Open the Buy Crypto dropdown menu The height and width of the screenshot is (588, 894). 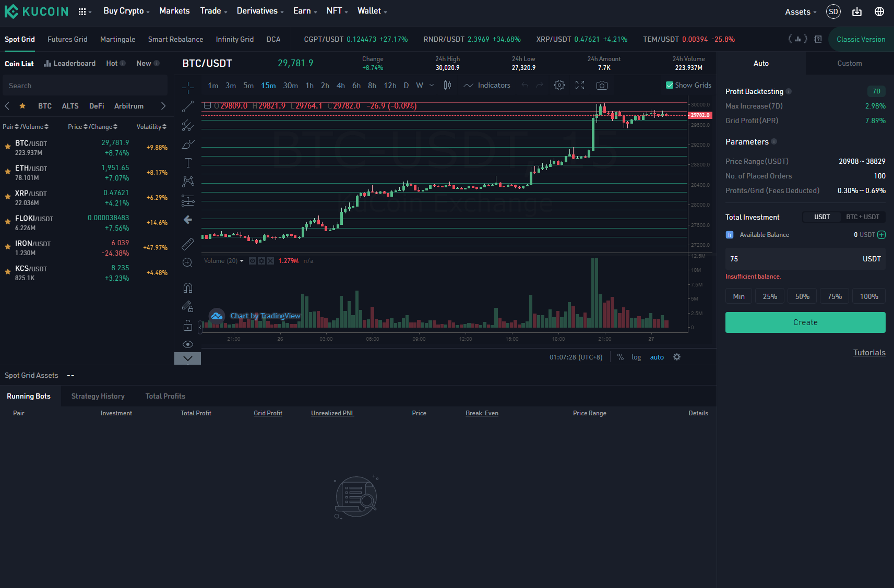(126, 11)
